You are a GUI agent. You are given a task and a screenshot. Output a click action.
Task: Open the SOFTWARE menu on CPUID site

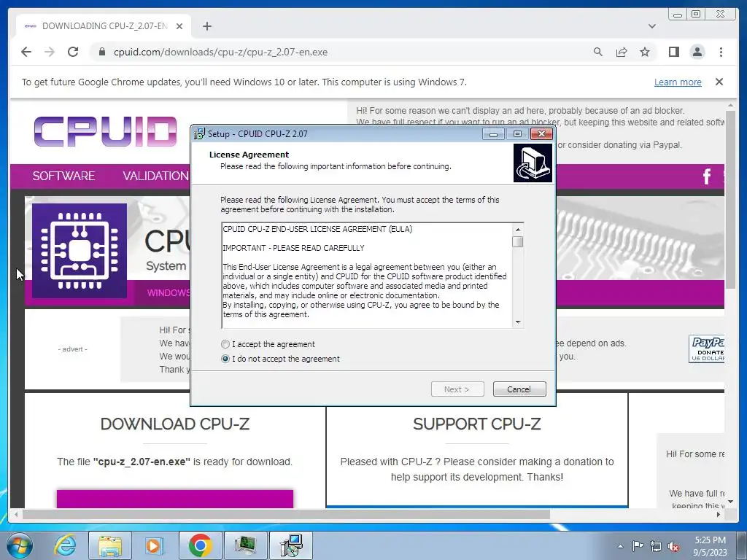63,176
